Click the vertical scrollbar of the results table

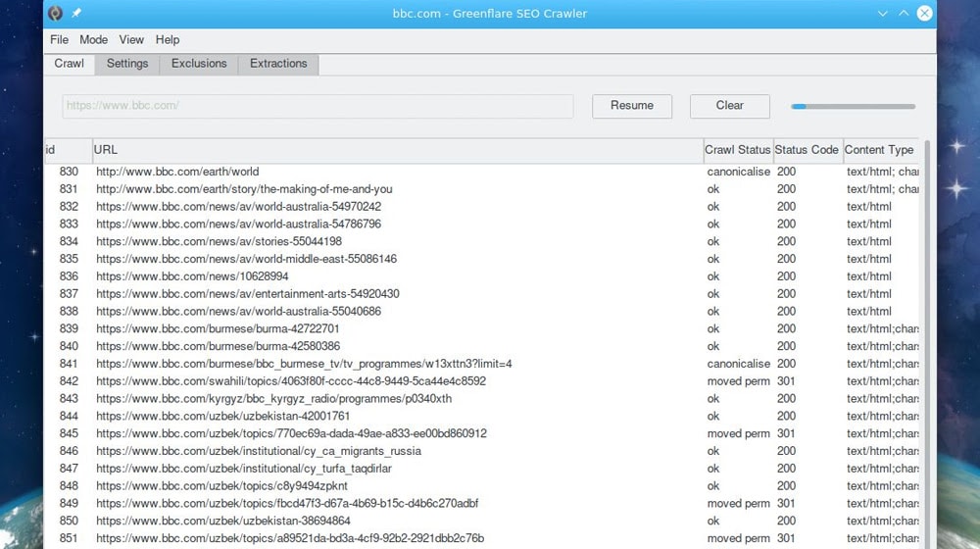[927, 344]
